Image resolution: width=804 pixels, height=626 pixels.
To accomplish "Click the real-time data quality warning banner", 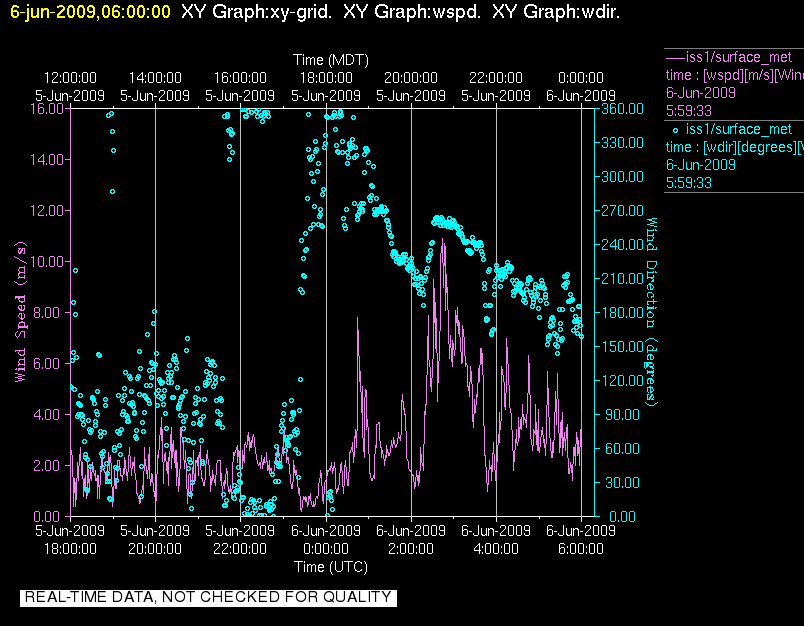I will coord(208,598).
